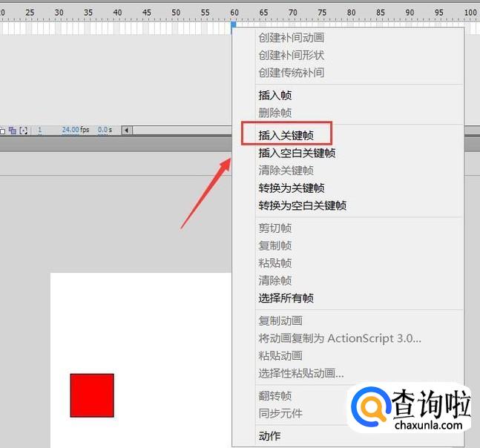Select 清除关键帧 menu entry
This screenshot has width=480, height=448.
pyautogui.click(x=286, y=170)
